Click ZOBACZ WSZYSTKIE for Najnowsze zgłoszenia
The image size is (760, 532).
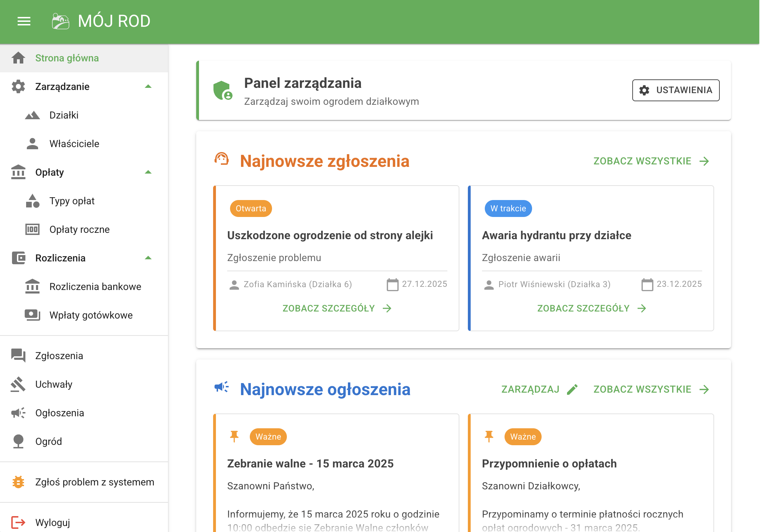click(x=642, y=161)
